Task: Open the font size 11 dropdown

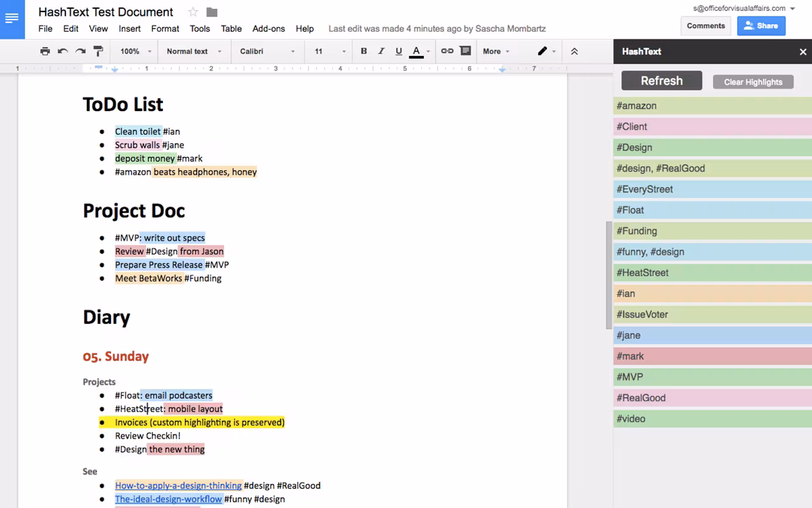Action: point(330,51)
